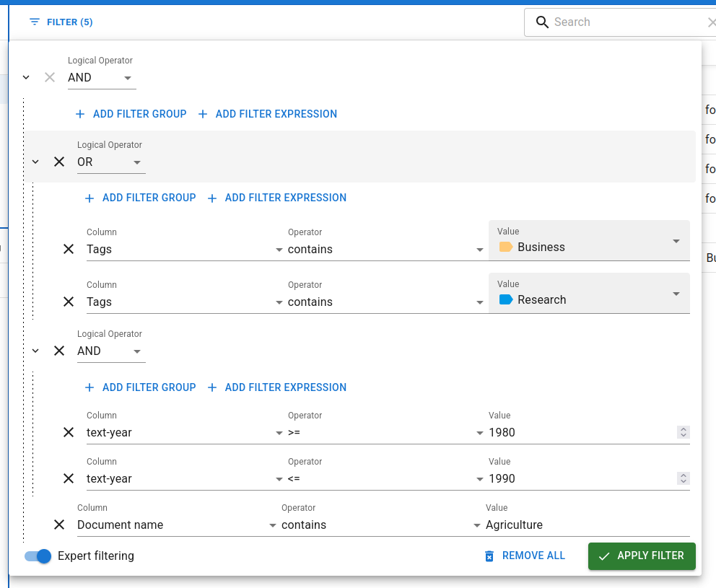Open the nested AND logical operator dropdown

click(x=111, y=351)
